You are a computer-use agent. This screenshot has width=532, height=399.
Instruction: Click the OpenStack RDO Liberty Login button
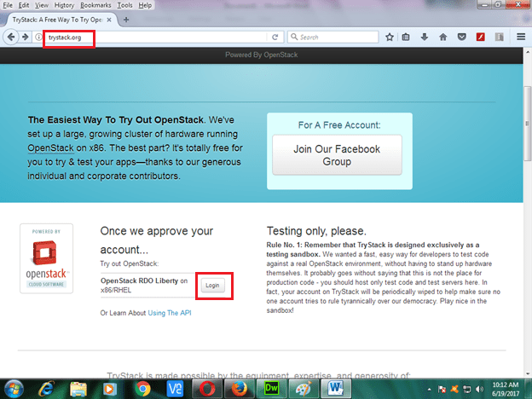point(212,286)
